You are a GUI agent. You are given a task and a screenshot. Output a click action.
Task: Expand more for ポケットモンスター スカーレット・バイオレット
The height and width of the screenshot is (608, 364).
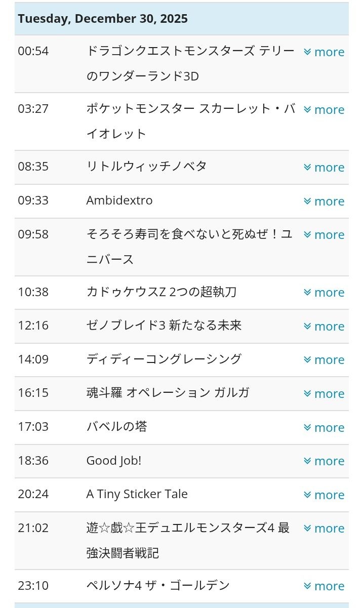[324, 110]
